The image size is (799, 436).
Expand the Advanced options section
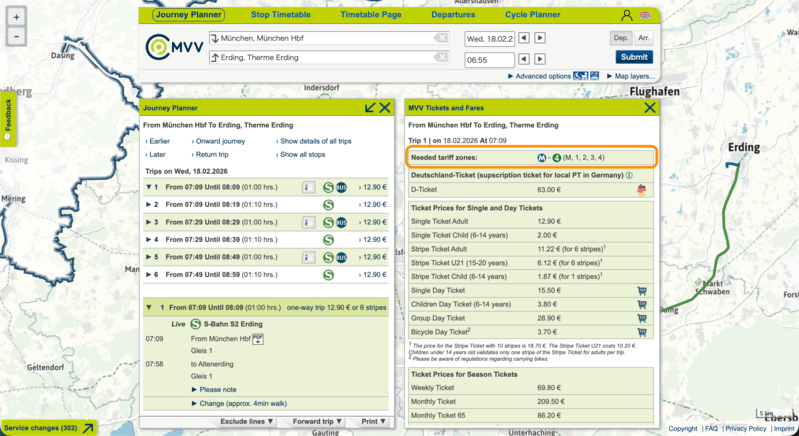tap(540, 76)
